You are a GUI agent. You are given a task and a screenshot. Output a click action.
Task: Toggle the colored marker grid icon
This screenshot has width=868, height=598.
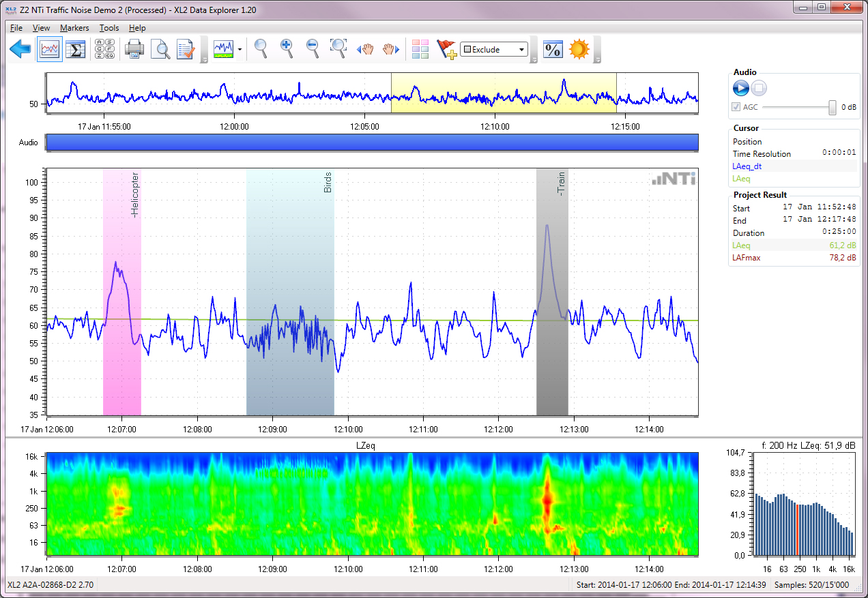pos(420,49)
